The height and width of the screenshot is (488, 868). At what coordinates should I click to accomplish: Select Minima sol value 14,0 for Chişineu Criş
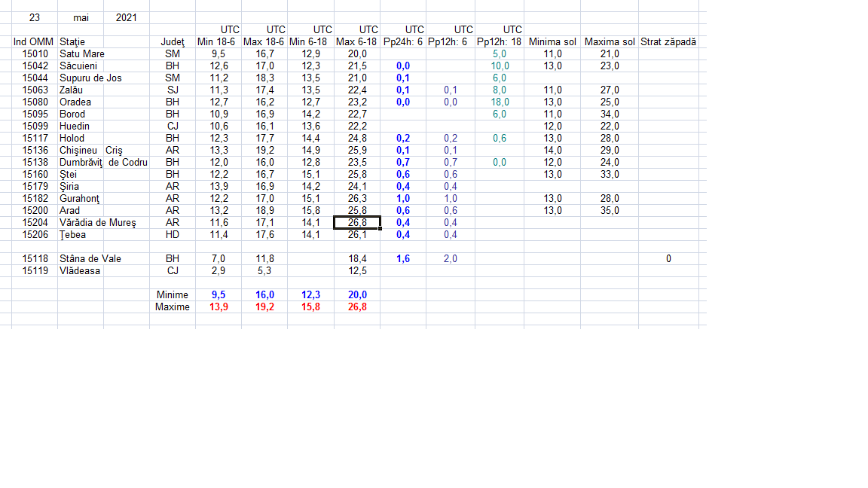552,151
